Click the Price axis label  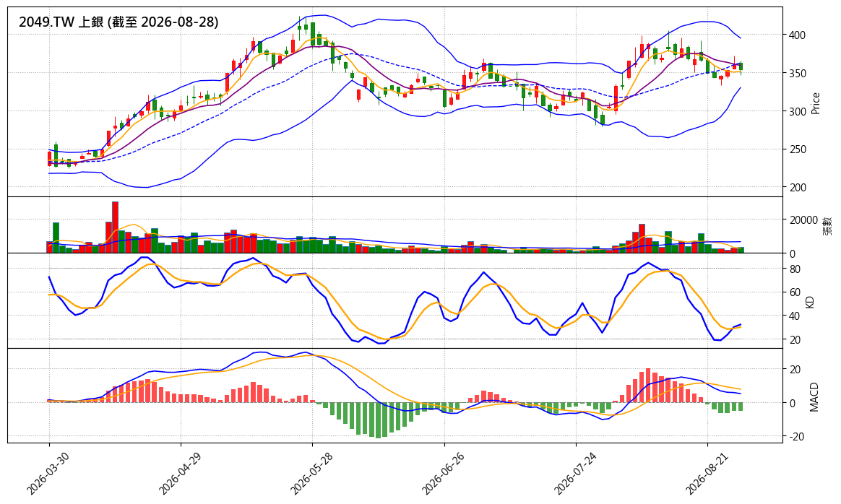[x=816, y=103]
